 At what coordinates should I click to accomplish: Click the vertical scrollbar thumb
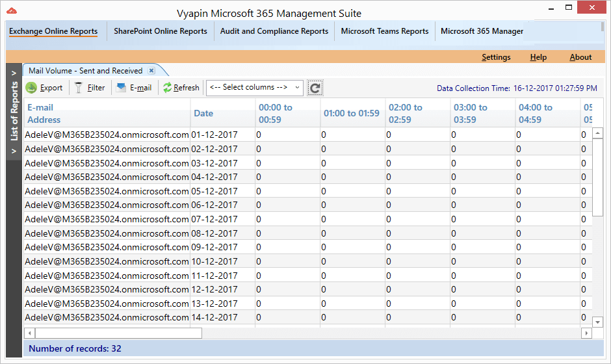[597, 177]
